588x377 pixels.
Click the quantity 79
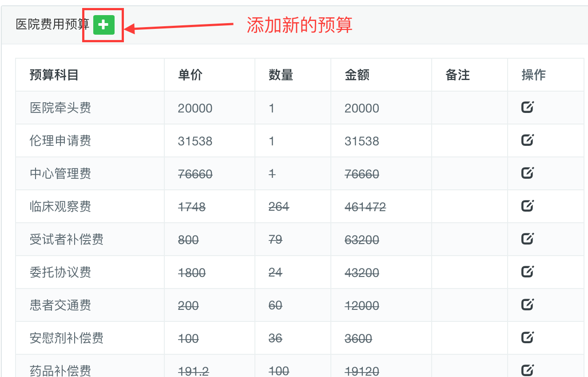(x=275, y=240)
